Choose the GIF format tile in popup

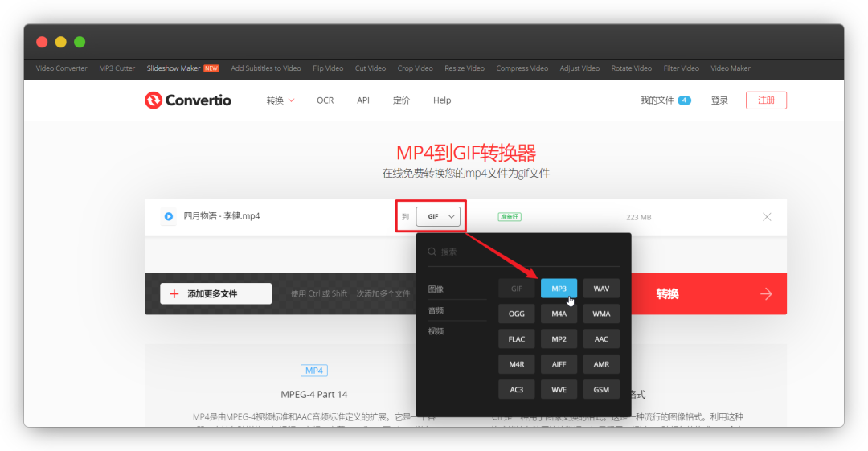click(x=517, y=289)
